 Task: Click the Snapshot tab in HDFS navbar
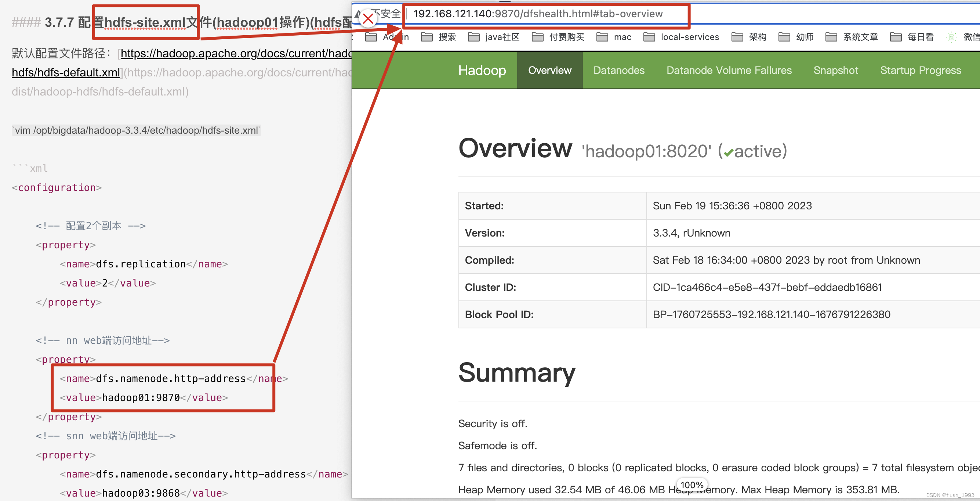tap(835, 70)
